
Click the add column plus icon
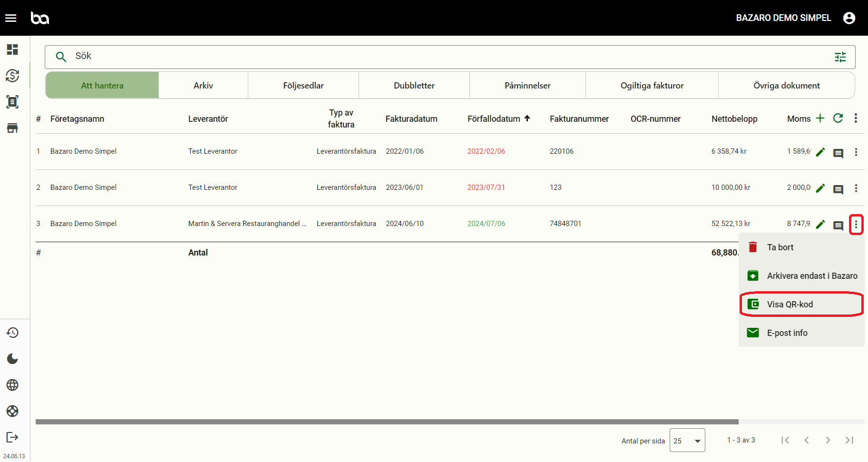(820, 118)
